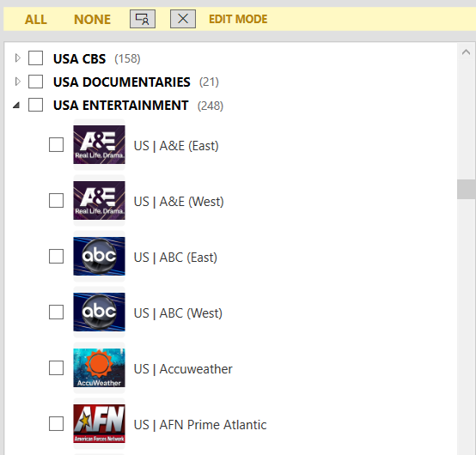Click the A&E (West) channel logo
The image size is (476, 455).
tap(99, 201)
